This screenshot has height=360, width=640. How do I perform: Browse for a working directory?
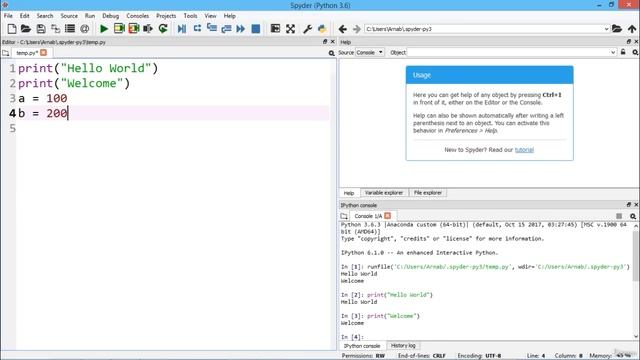coord(617,29)
